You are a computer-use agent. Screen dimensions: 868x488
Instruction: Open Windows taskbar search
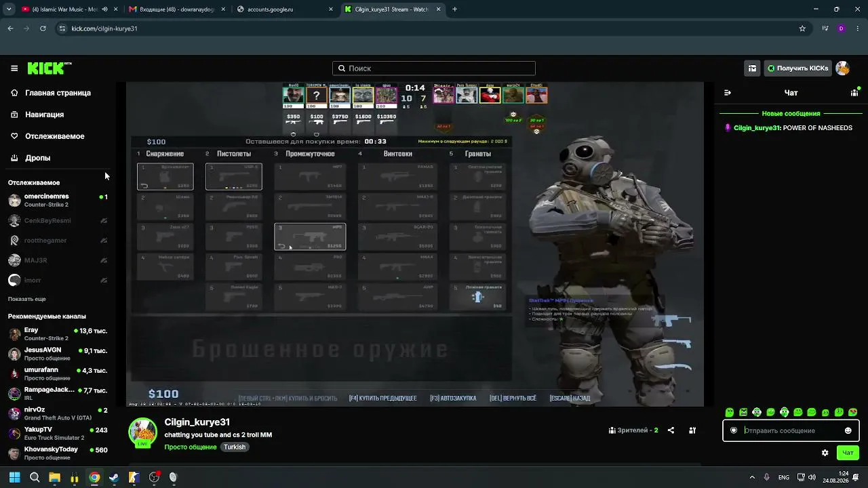tap(35, 477)
